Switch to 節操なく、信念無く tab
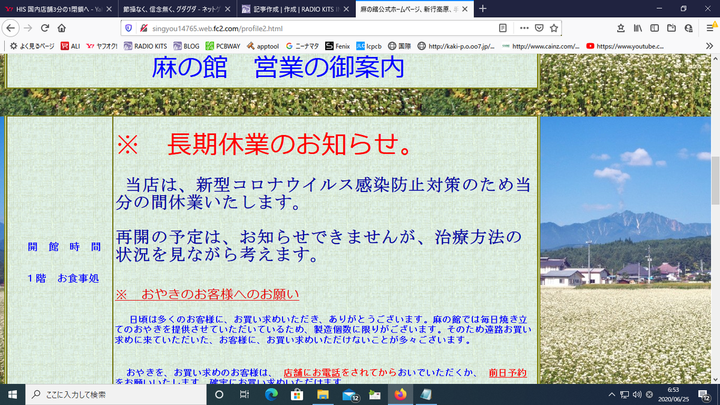 [177, 9]
